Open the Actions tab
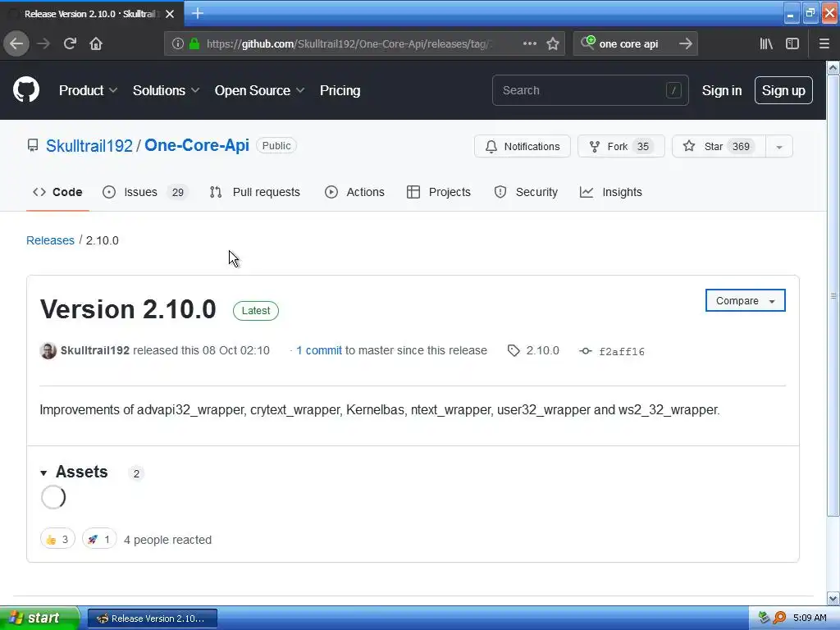 (354, 192)
